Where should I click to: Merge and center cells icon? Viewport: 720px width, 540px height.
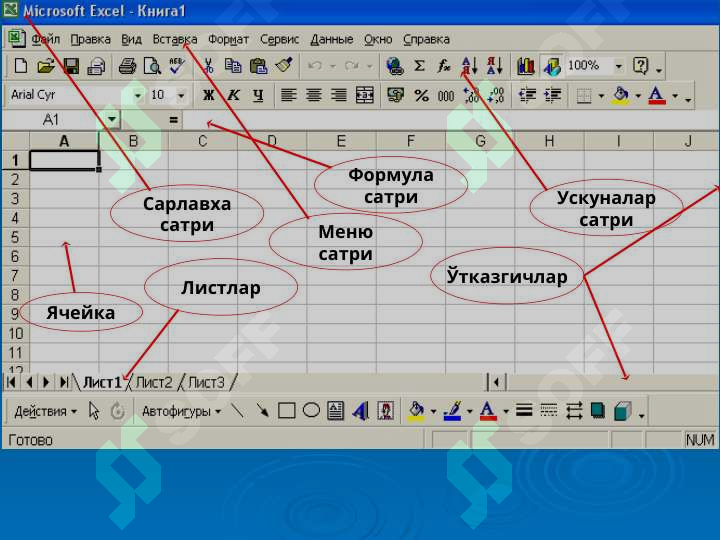coord(365,95)
